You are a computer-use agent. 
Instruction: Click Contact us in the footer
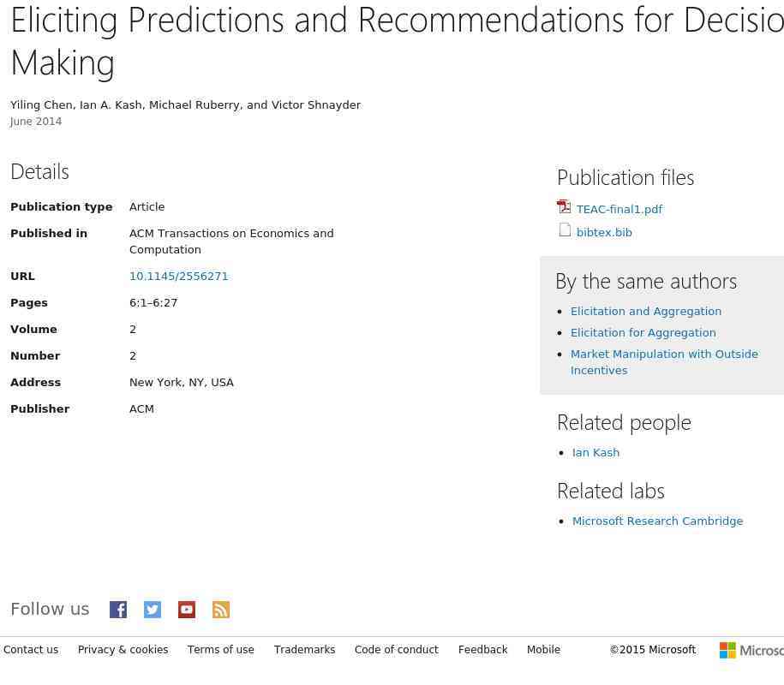pyautogui.click(x=31, y=651)
